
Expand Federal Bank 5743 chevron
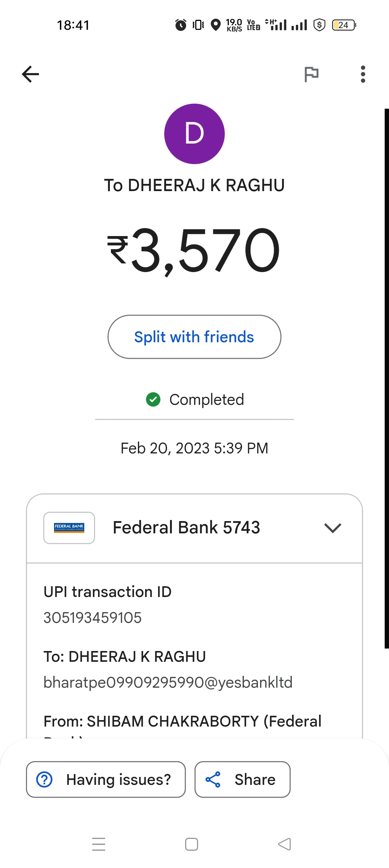(332, 528)
